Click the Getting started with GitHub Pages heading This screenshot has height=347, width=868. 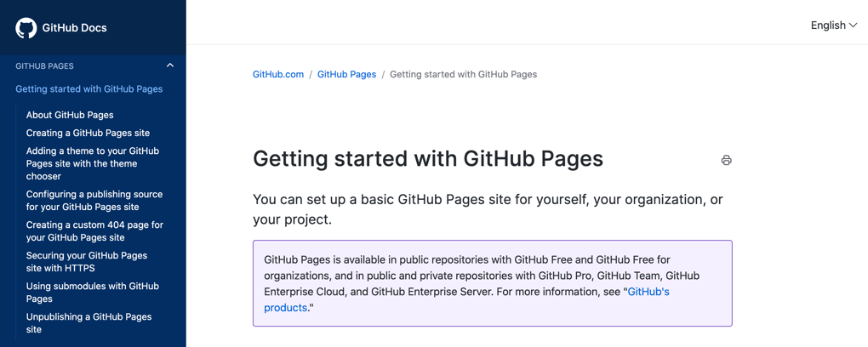[428, 159]
